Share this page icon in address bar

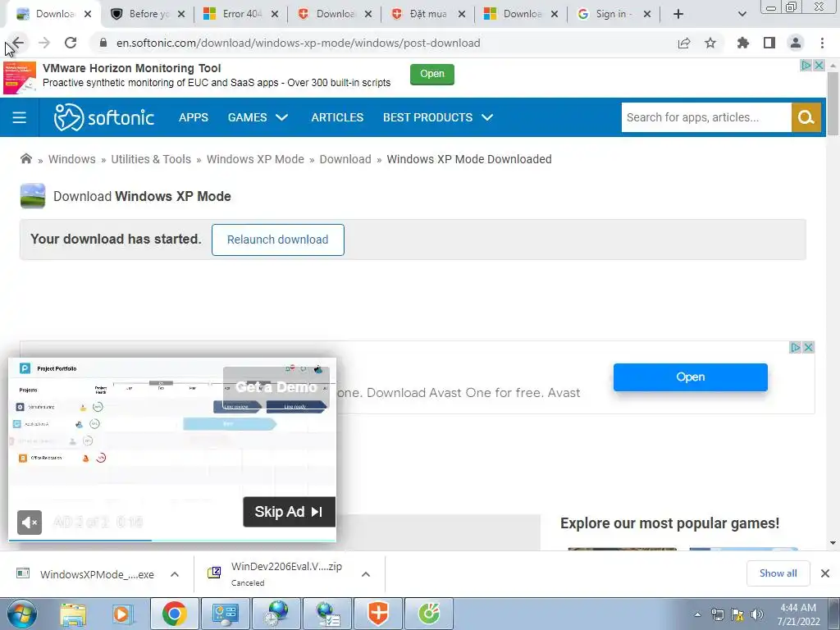coord(684,43)
